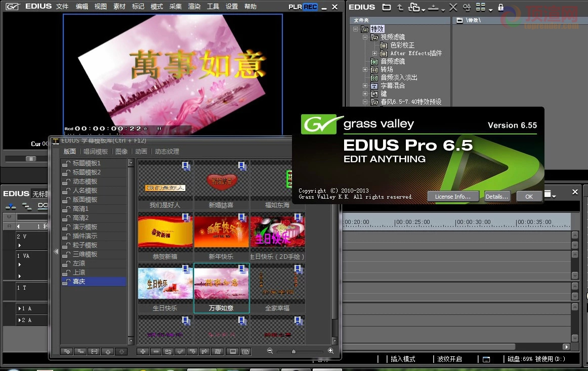Image resolution: width=588 pixels, height=371 pixels.
Task: Switch to the 图像 tab
Action: (121, 152)
